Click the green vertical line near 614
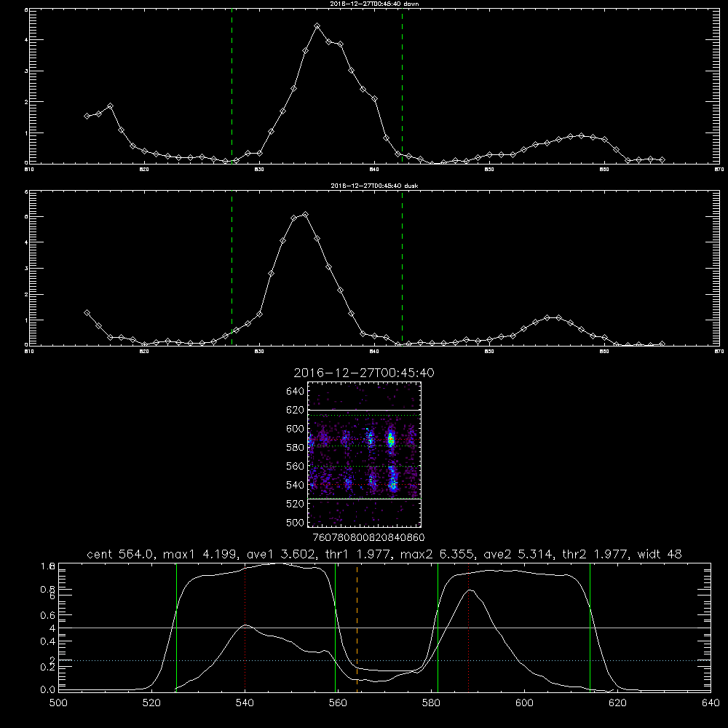 (590, 627)
